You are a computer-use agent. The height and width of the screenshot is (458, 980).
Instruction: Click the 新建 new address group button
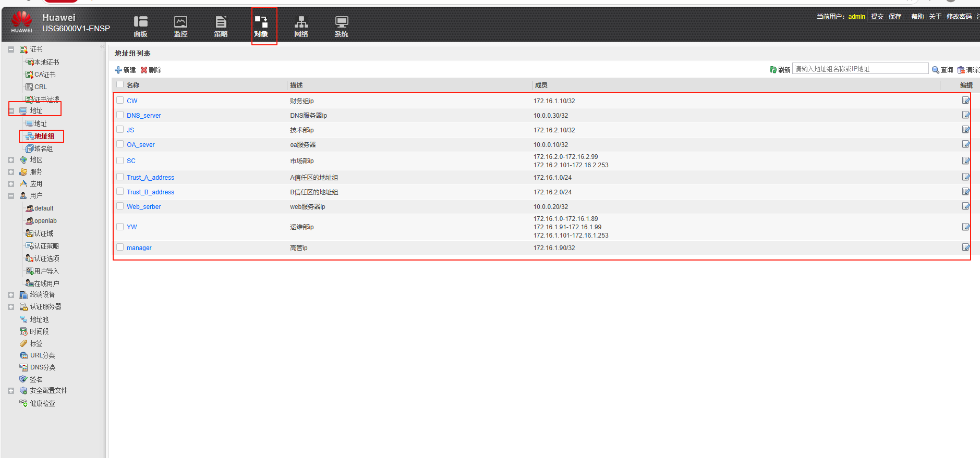125,70
